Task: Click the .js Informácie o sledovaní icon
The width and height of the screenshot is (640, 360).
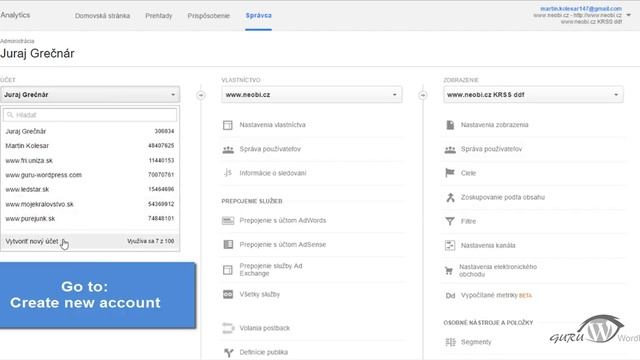Action: 228,173
